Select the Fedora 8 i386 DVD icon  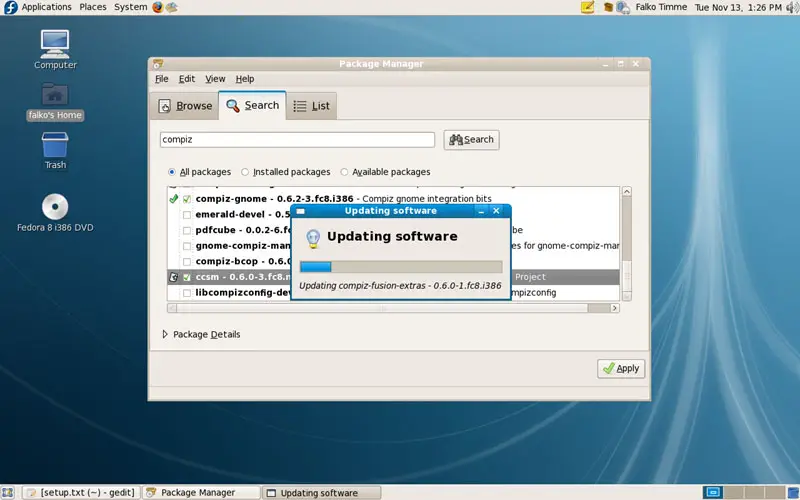point(55,213)
